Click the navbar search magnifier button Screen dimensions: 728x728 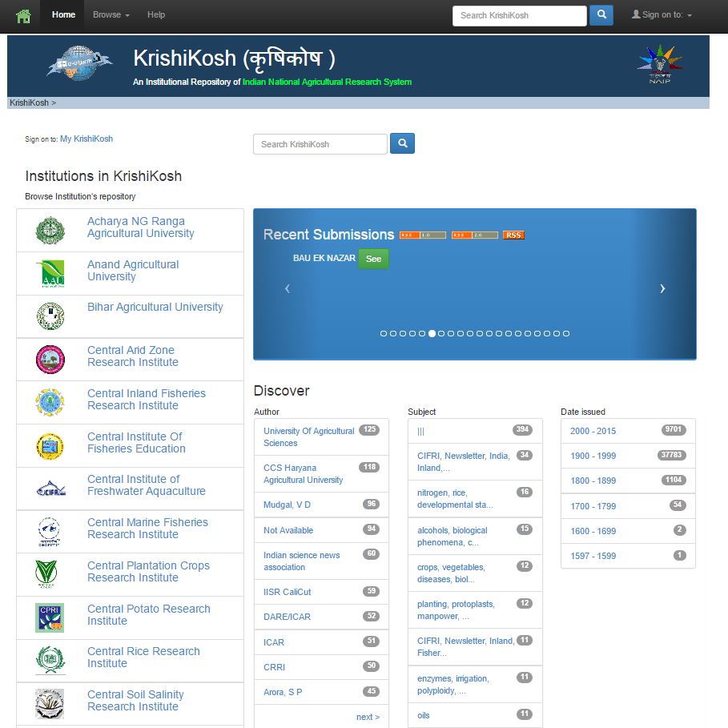click(x=601, y=15)
